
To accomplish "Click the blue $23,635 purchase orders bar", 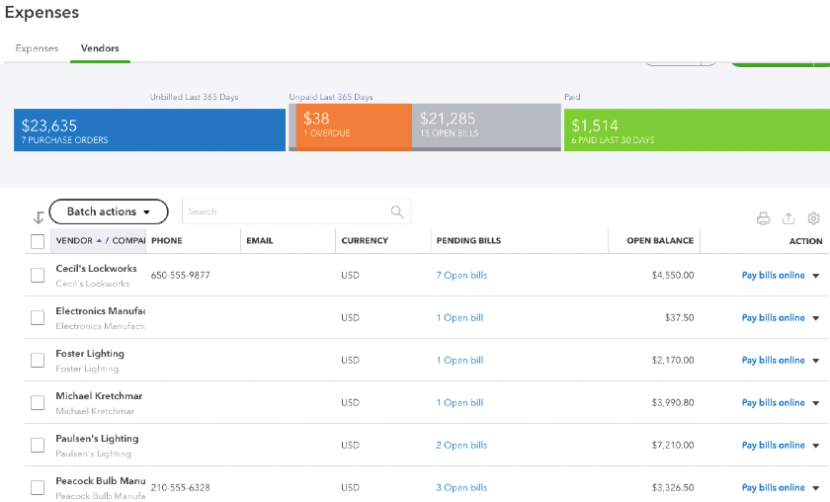I will pyautogui.click(x=149, y=129).
